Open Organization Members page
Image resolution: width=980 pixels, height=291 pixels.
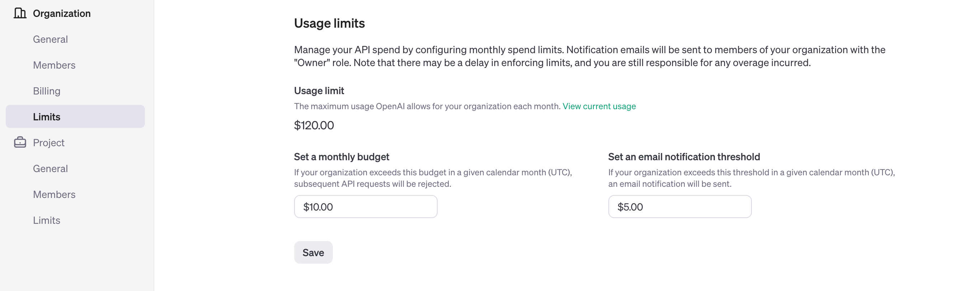54,65
